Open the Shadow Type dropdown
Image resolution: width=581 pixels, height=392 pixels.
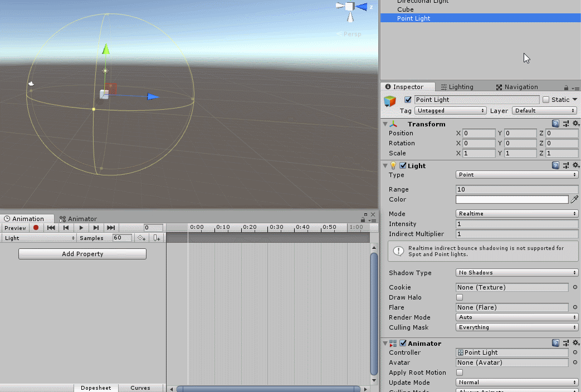pos(516,273)
